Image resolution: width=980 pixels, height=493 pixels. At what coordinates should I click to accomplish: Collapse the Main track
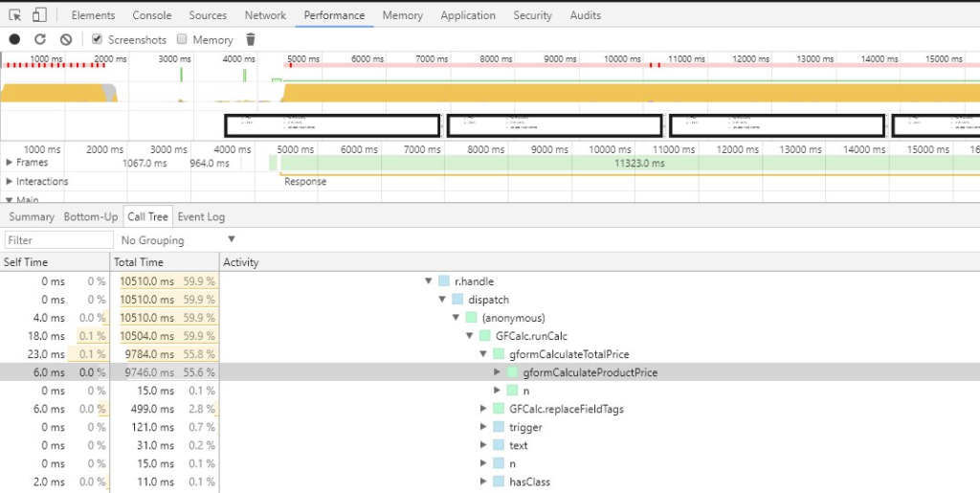(10, 200)
